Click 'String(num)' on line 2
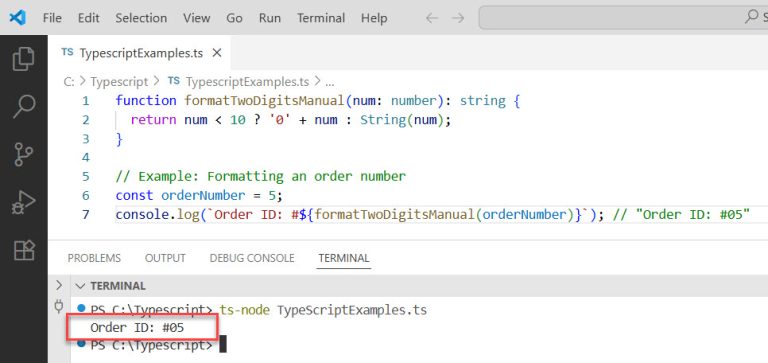768x363 pixels. point(403,120)
